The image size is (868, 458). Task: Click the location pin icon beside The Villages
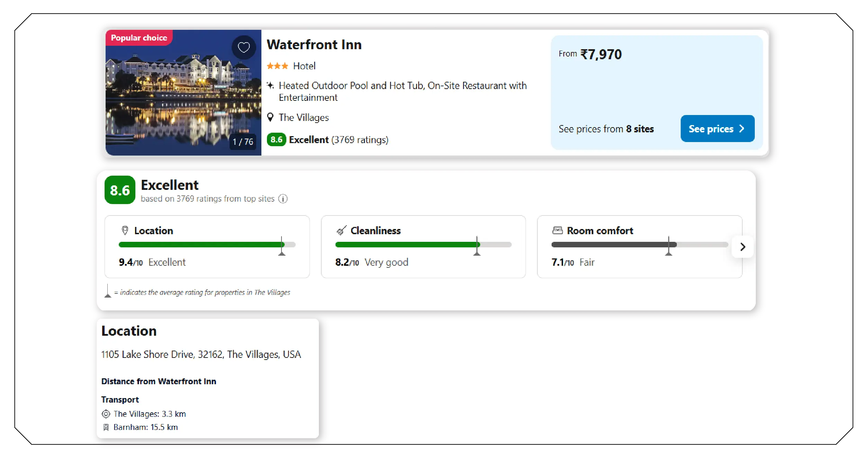[x=271, y=117]
